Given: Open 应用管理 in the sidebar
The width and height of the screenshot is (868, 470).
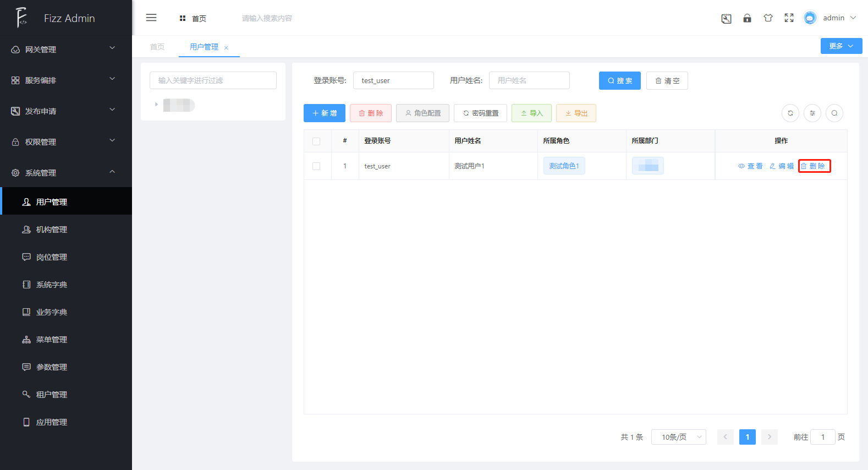Looking at the screenshot, I should pyautogui.click(x=66, y=422).
